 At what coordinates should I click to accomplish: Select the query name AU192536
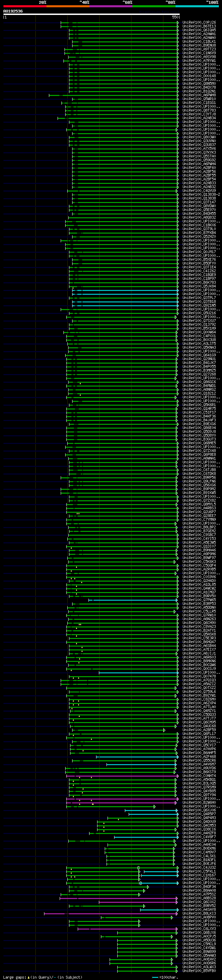click(x=13, y=11)
